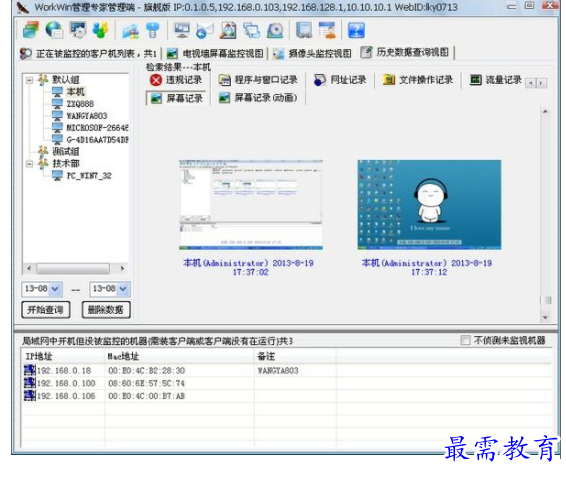566x480 pixels.
Task: Open screenshot thumbnail taken at 17:37:02
Action: (251, 205)
